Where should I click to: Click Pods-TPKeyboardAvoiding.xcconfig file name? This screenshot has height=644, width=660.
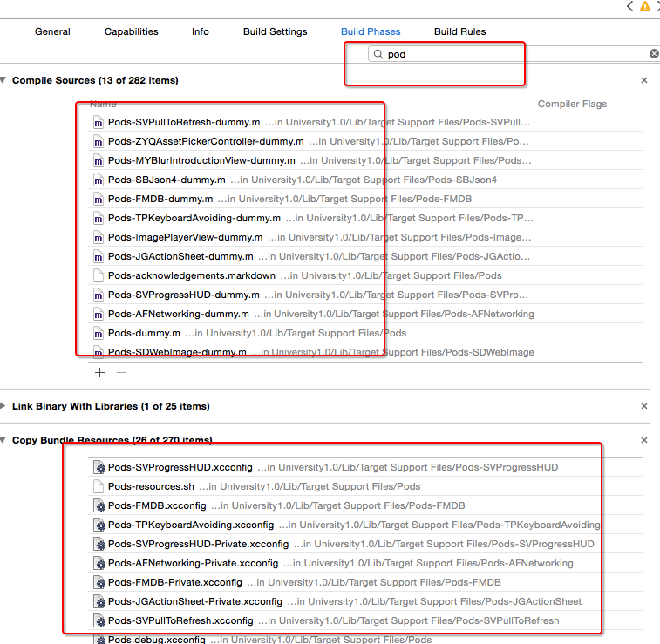pyautogui.click(x=191, y=525)
